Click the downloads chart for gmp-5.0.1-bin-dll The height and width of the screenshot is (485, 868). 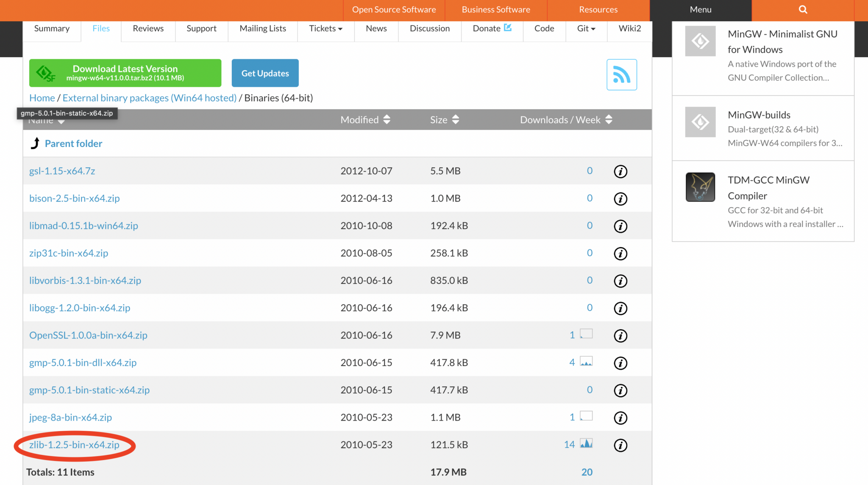click(x=586, y=361)
